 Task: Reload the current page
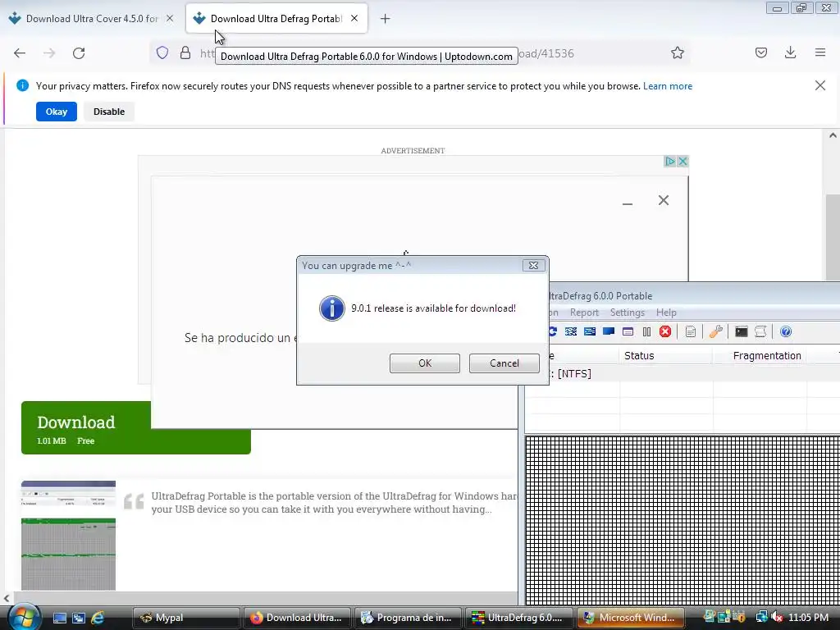tap(79, 53)
